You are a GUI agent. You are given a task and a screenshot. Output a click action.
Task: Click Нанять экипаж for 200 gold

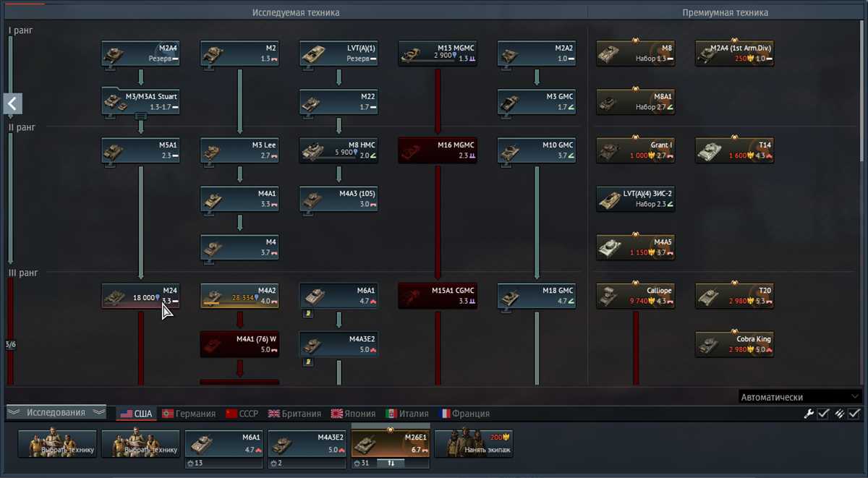point(474,444)
